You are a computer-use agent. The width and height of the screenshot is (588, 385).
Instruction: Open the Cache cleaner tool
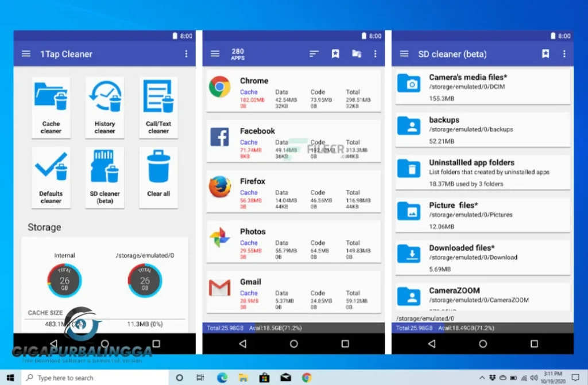(x=51, y=107)
